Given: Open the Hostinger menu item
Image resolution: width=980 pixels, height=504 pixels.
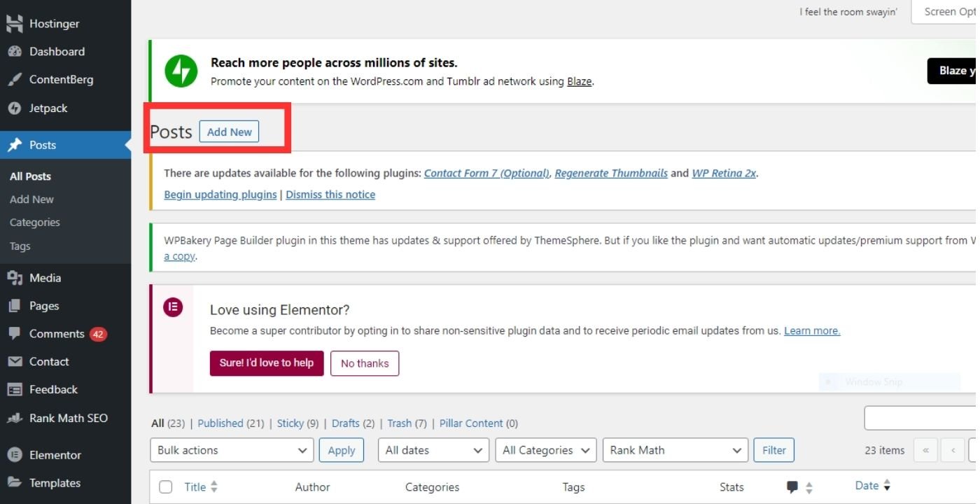Looking at the screenshot, I should pyautogui.click(x=65, y=23).
